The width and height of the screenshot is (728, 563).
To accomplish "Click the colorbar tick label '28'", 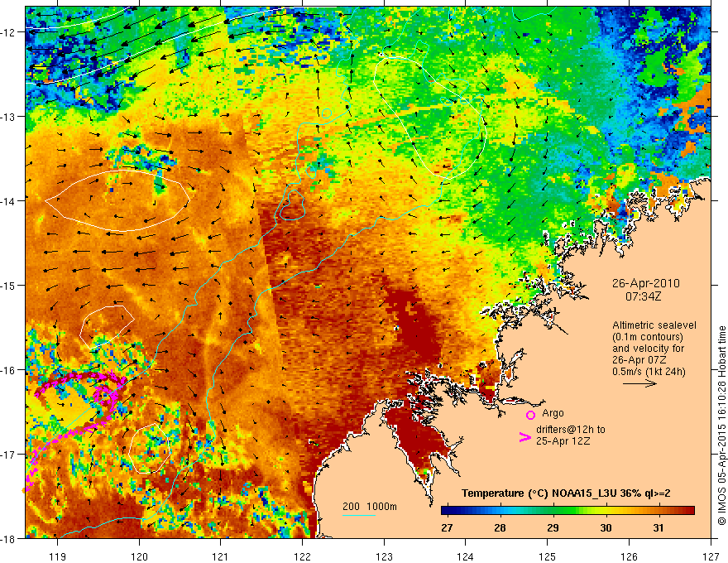I will [x=500, y=527].
